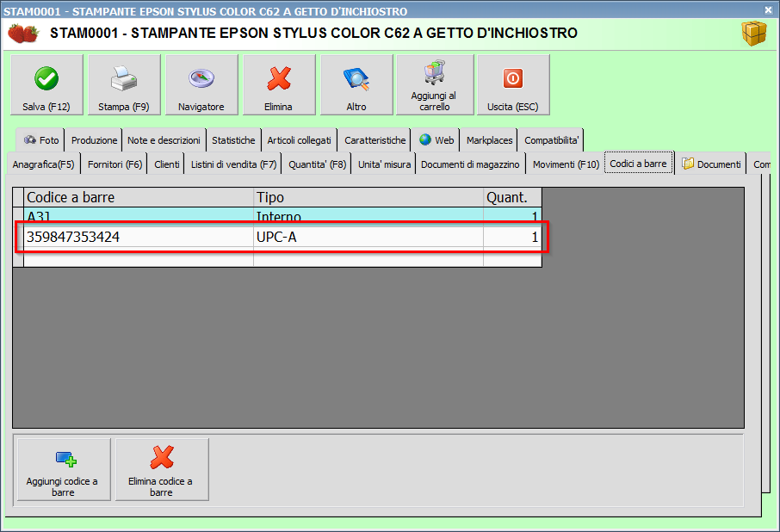Click the Aggiungi codice a barre button
780x532 pixels.
(64, 469)
